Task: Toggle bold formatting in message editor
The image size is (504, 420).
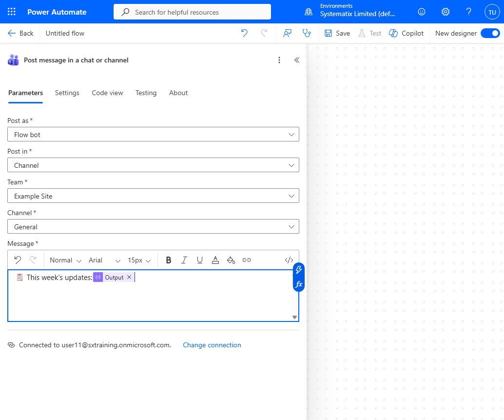Action: tap(169, 260)
